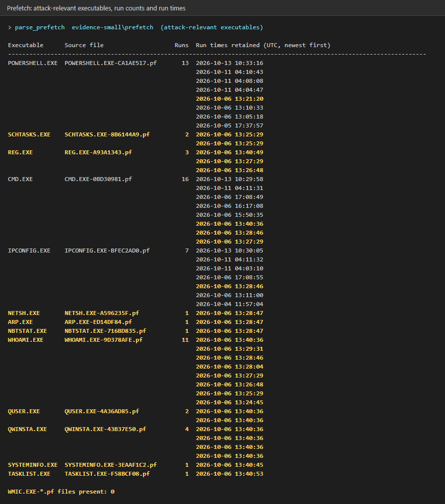Select timestamp 2026-10-06 13:29:31
This screenshot has height=504, width=445.
coord(230,349)
